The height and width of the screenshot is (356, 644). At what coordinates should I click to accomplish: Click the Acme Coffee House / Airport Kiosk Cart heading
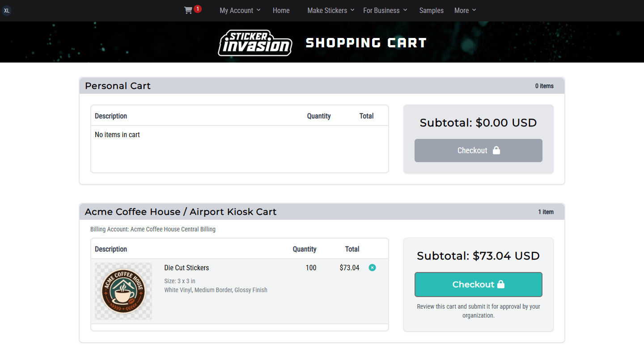coord(181,212)
